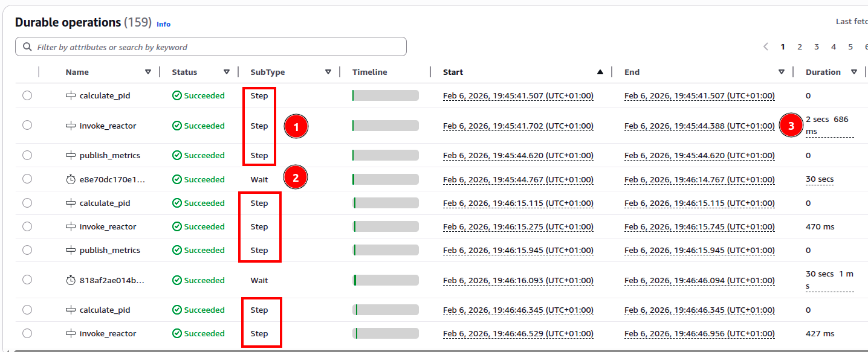This screenshot has width=868, height=352.
Task: Go to page 2 of the operations
Action: coord(800,46)
